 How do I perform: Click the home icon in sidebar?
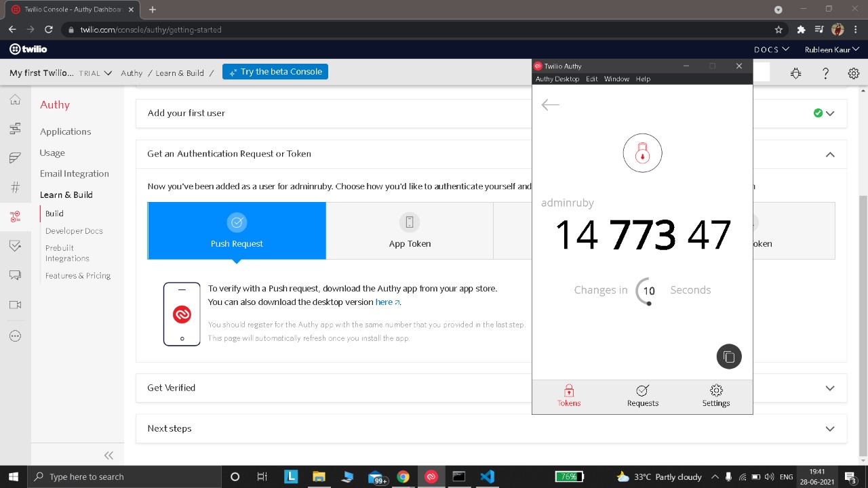(15, 100)
